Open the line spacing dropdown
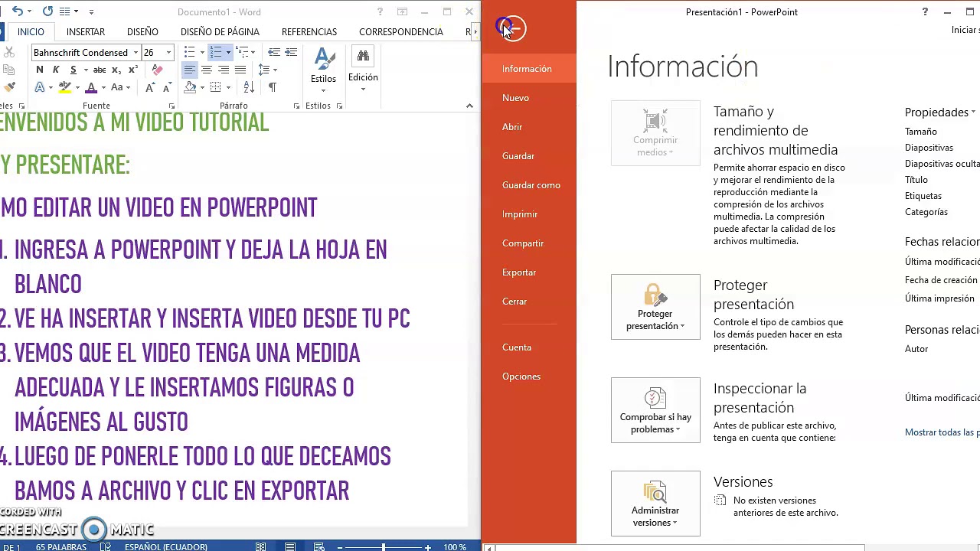Screen dimensions: 980x551 pos(267,70)
